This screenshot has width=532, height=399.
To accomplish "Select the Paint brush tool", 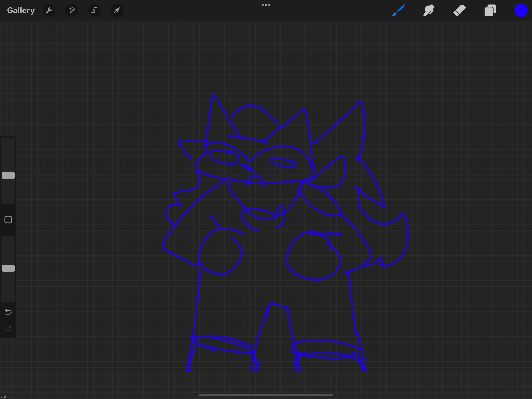I will [x=398, y=10].
